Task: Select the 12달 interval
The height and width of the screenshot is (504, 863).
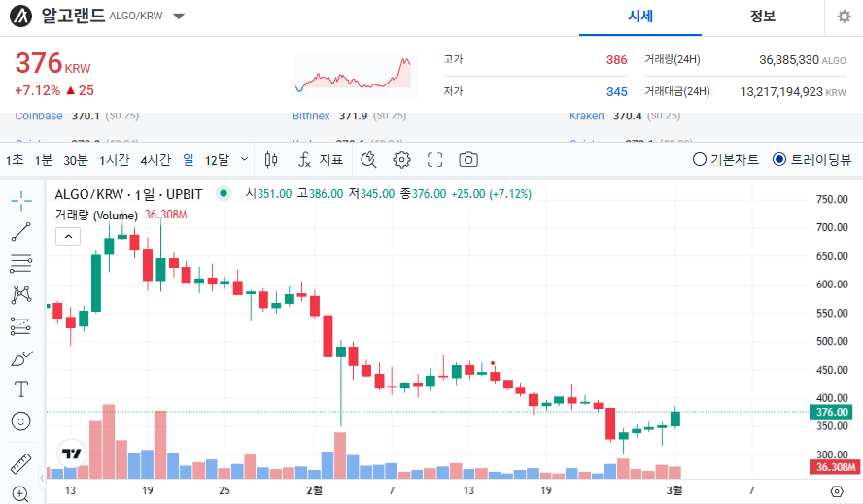Action: coord(217,160)
